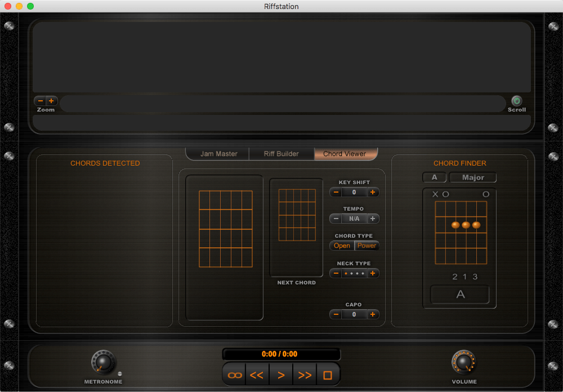Click the Chords Detected heading
The width and height of the screenshot is (563, 392).
point(105,163)
